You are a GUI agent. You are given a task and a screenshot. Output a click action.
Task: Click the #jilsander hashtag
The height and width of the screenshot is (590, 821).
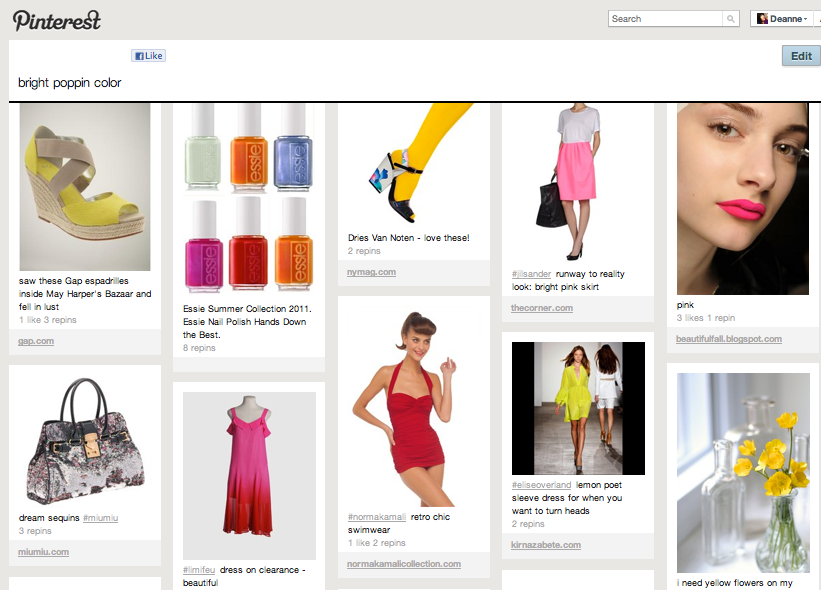(x=531, y=274)
